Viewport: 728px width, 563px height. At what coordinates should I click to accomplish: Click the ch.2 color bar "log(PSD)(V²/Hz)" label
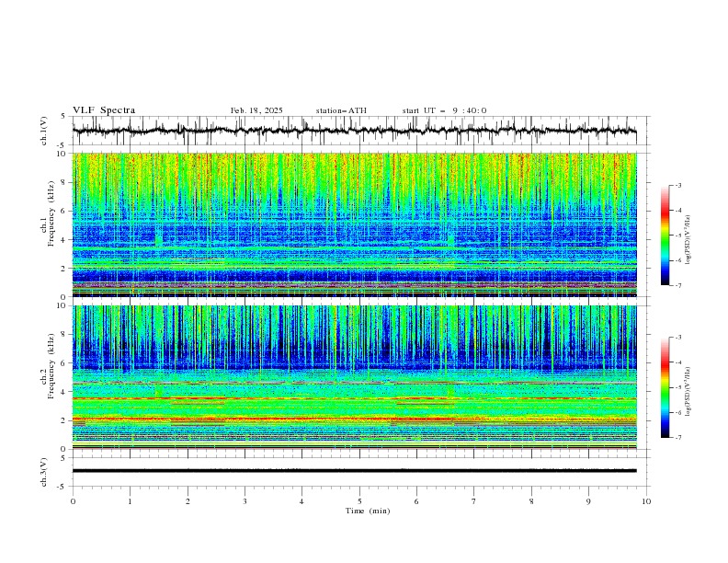[x=688, y=391]
